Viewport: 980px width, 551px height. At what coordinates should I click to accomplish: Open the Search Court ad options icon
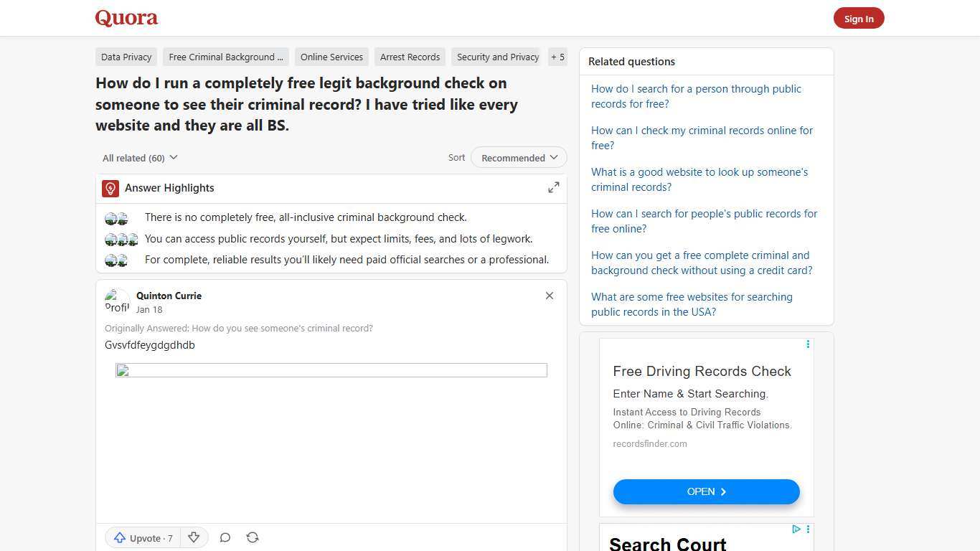808,529
